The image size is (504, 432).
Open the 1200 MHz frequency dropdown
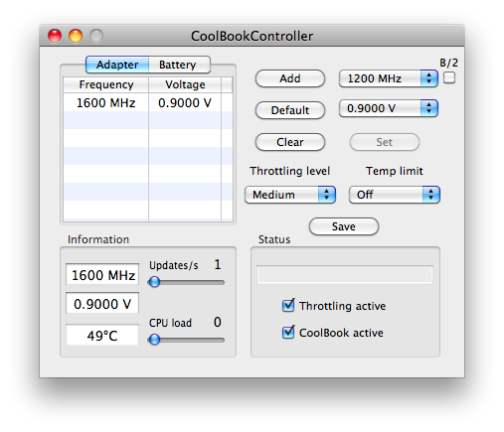coord(389,78)
